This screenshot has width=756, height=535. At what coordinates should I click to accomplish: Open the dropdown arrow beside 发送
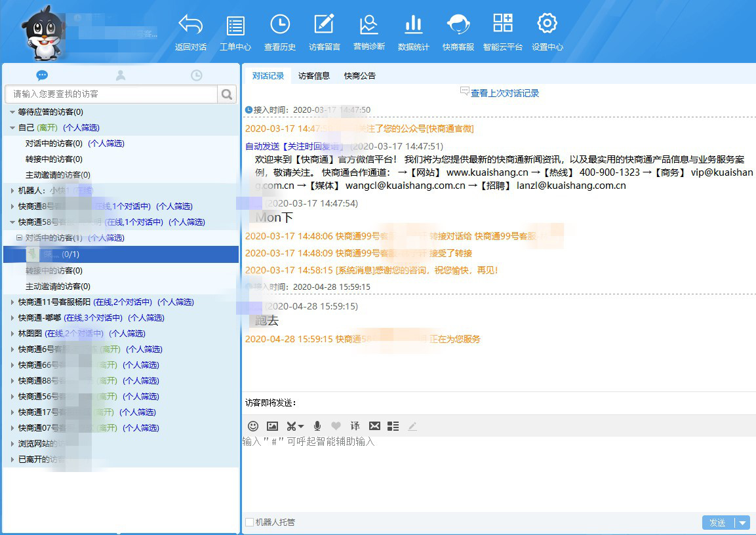(742, 523)
